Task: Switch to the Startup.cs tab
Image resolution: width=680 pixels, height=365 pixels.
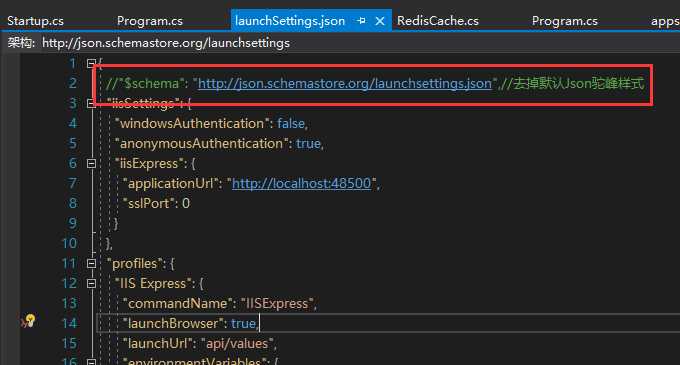Action: point(35,21)
